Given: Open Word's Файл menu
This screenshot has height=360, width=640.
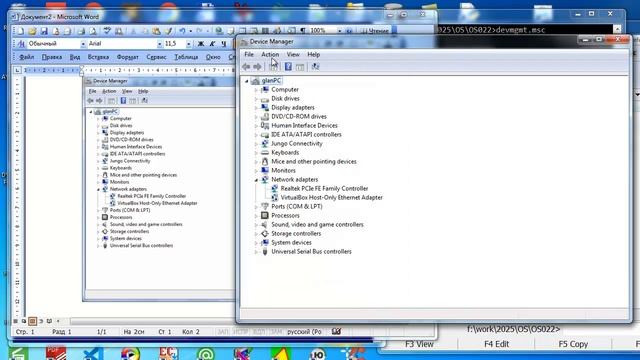Looking at the screenshot, I should pyautogui.click(x=26, y=57).
